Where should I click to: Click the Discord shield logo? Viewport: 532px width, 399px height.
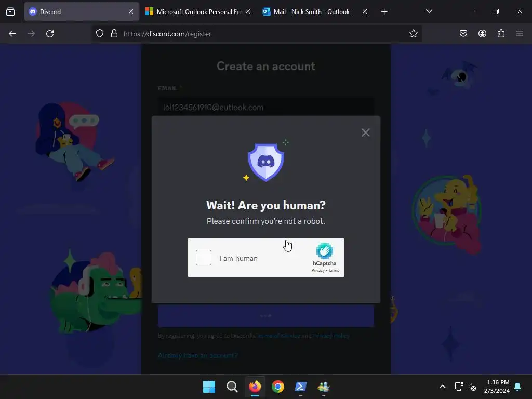tap(265, 162)
